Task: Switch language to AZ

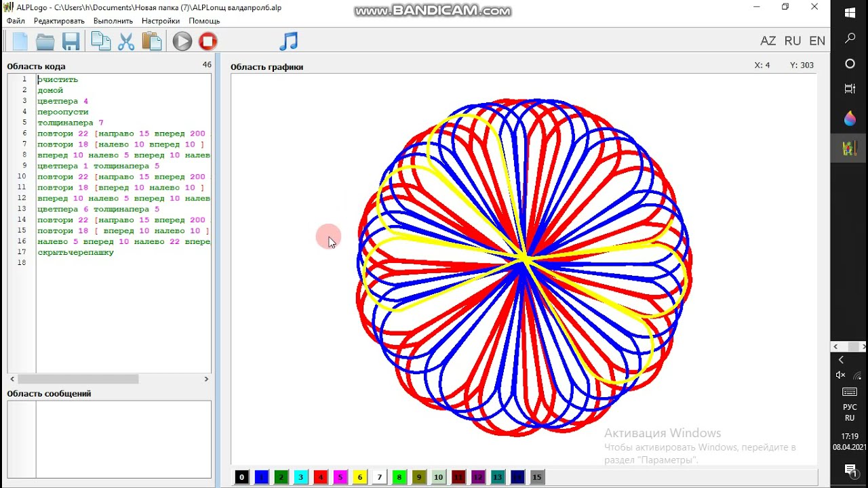Action: pyautogui.click(x=768, y=41)
